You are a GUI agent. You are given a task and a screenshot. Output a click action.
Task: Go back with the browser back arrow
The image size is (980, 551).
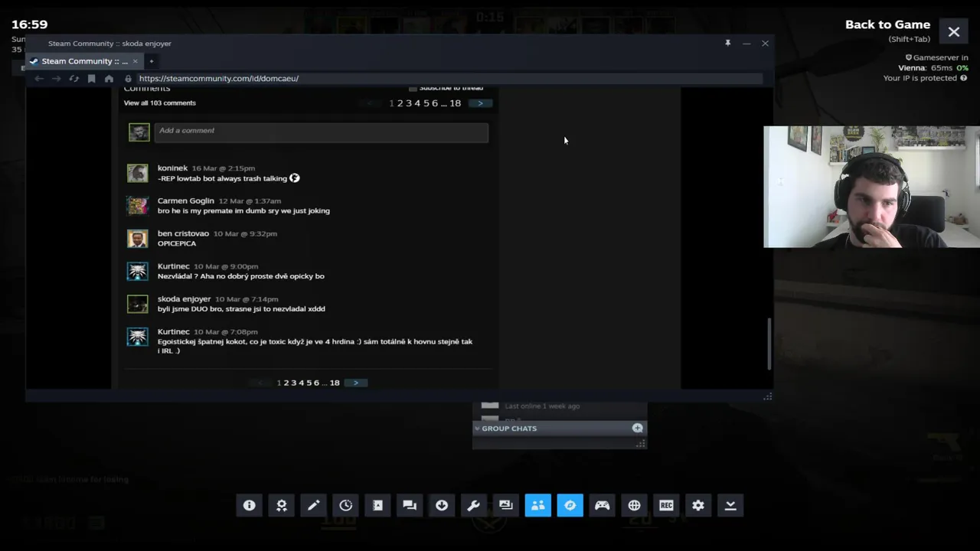point(39,78)
